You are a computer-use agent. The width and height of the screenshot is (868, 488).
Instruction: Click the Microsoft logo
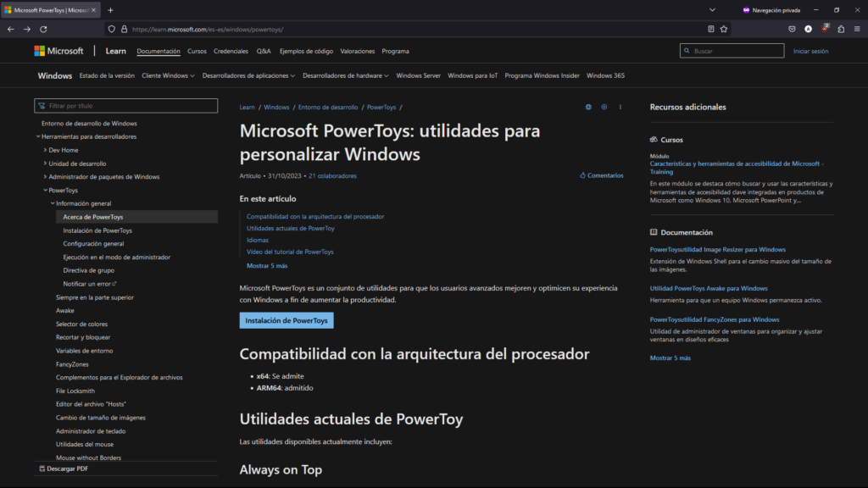point(58,51)
